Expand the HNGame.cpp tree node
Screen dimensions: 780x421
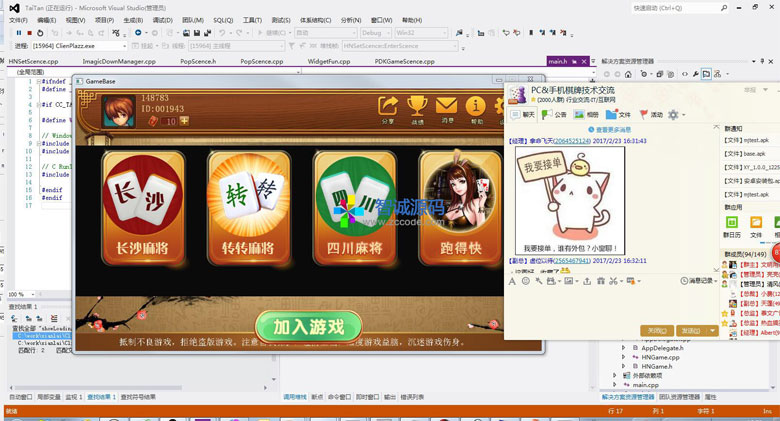pos(622,356)
